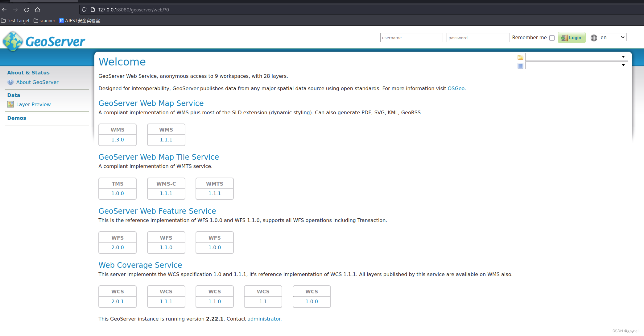Viewport: 644px width, 336px height.
Task: Click the globe language icon
Action: coord(594,38)
